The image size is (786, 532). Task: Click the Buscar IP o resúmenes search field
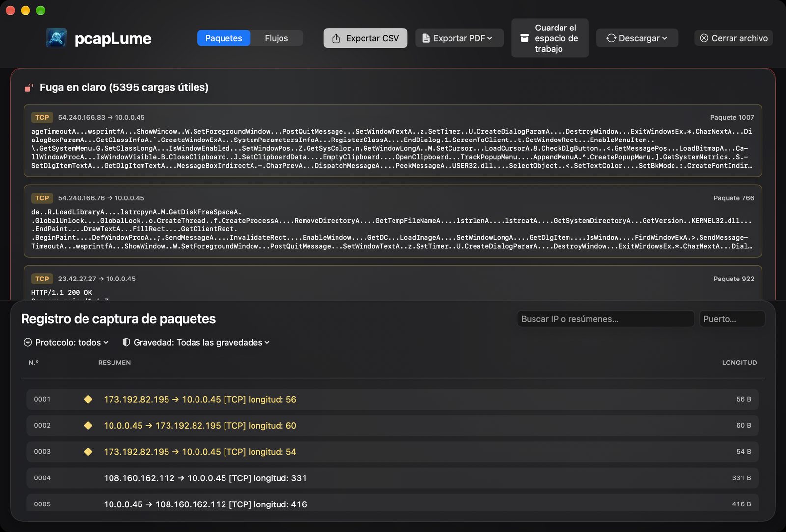pos(605,319)
